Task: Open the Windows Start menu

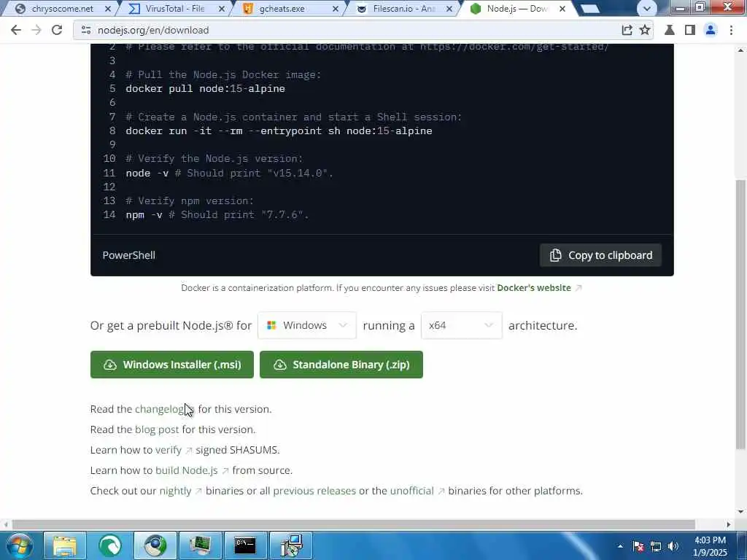Action: click(x=18, y=545)
